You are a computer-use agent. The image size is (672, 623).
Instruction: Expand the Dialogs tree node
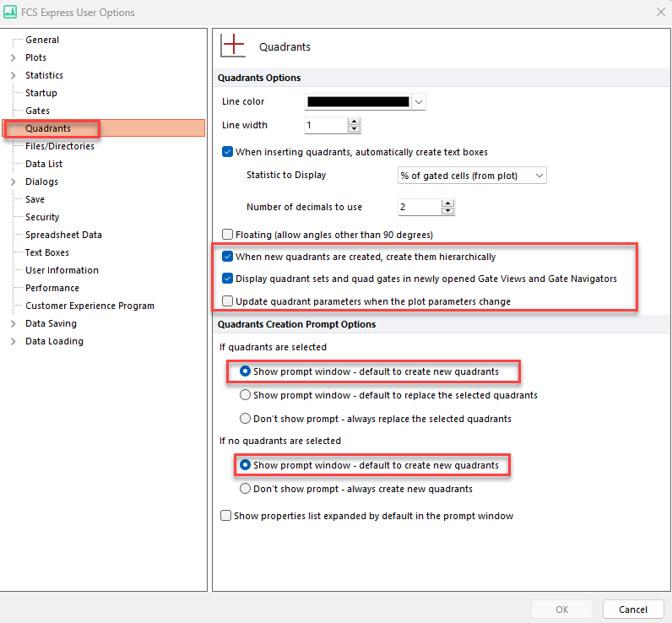pos(13,181)
